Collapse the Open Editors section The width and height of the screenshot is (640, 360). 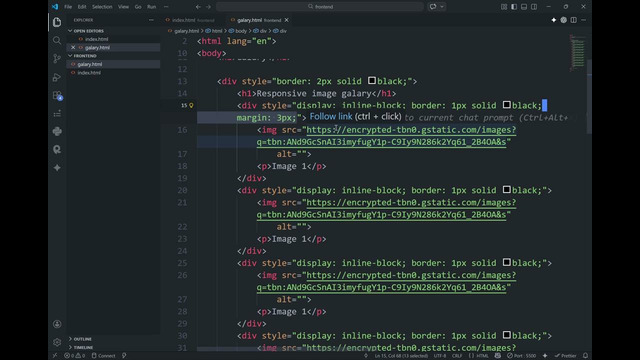pyautogui.click(x=113, y=31)
